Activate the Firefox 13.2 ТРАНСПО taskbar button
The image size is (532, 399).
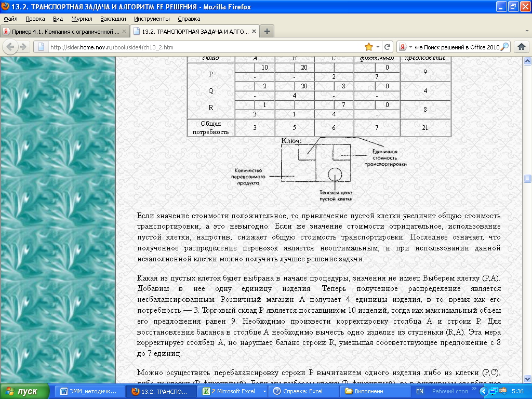(161, 391)
